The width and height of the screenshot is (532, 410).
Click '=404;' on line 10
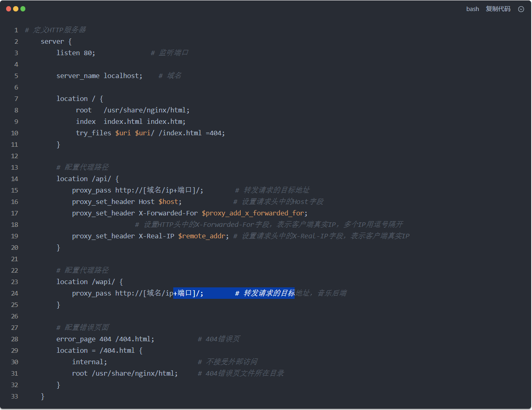[x=215, y=133]
